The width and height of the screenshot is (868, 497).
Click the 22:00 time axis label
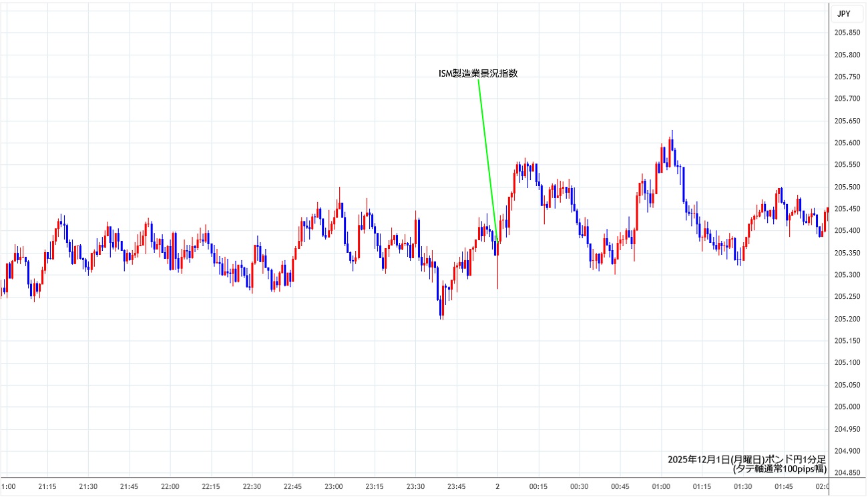[170, 487]
